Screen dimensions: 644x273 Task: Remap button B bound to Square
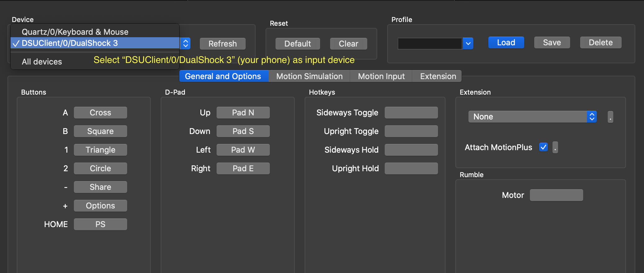pyautogui.click(x=101, y=131)
